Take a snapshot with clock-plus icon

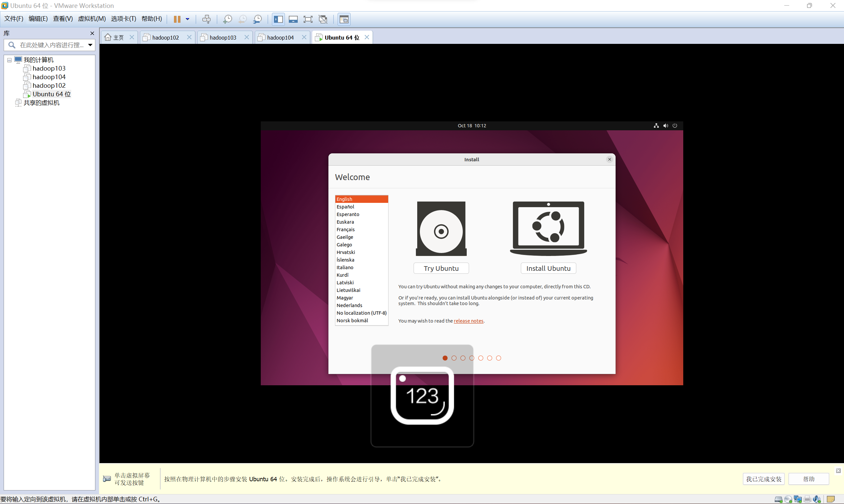(227, 19)
